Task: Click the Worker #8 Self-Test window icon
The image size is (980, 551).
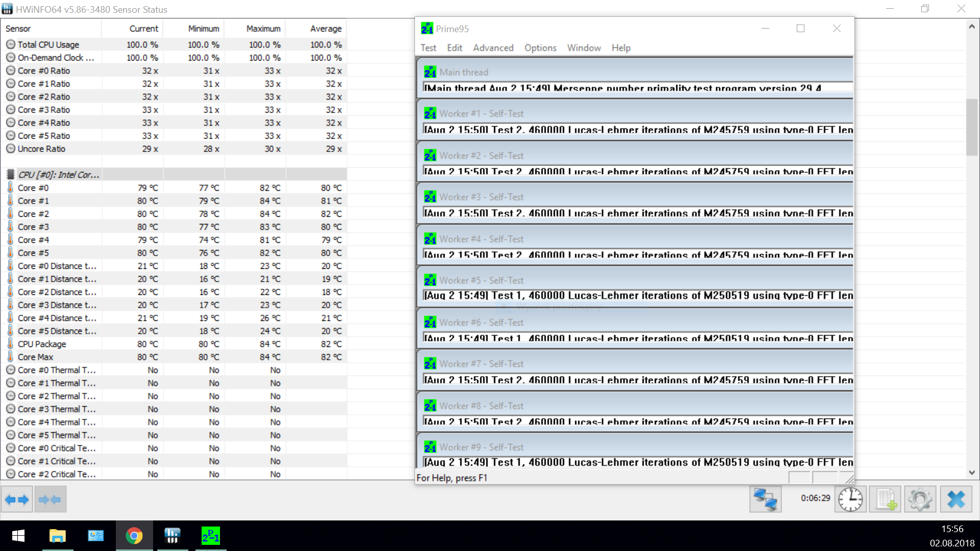Action: coord(430,406)
